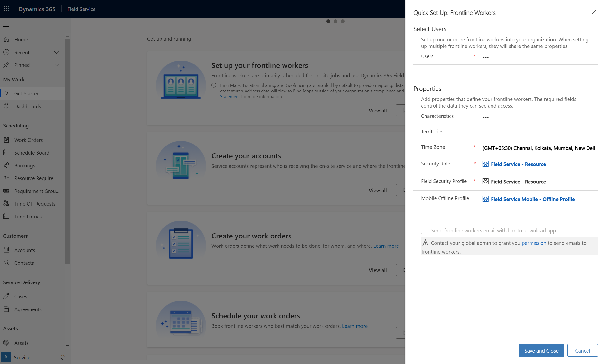Click the Field Security Profile puzzle icon
This screenshot has height=364, width=606.
coord(485,181)
